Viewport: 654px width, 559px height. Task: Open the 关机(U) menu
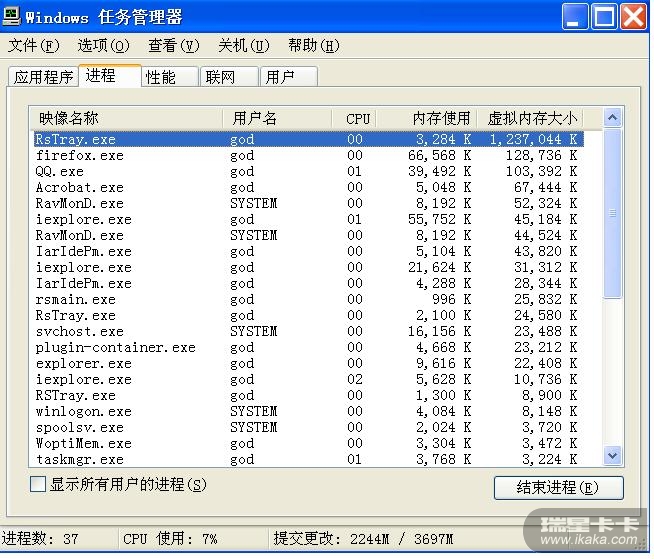tap(244, 45)
